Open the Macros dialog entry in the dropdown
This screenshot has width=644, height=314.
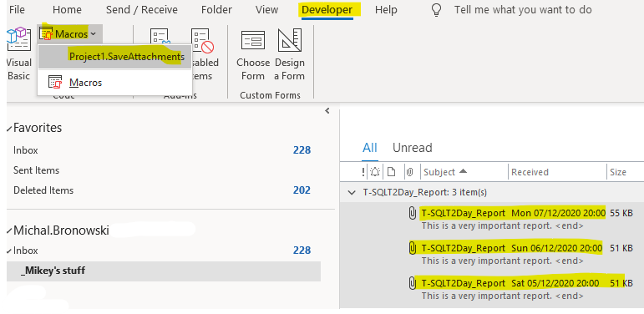point(115,83)
